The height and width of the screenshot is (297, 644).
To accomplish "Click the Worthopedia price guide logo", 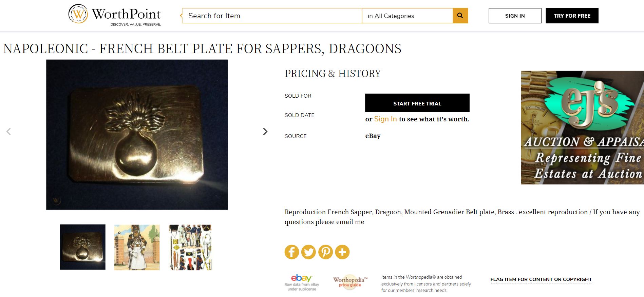I will [x=350, y=282].
